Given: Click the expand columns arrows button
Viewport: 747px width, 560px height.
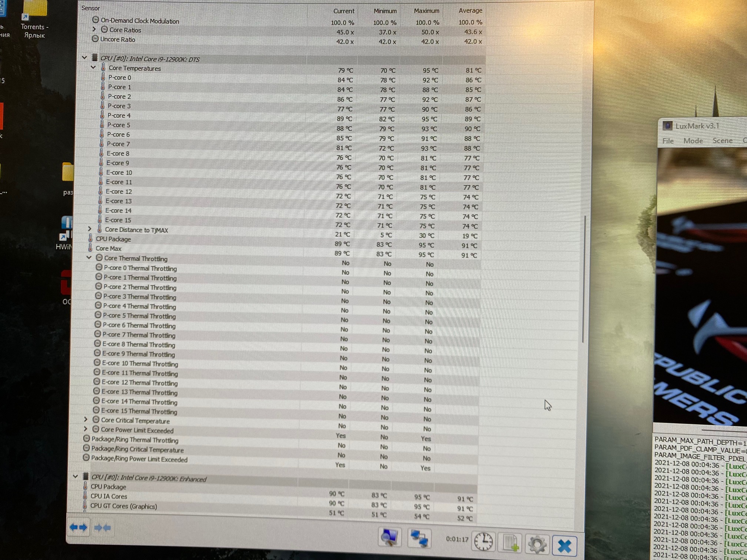Looking at the screenshot, I should pyautogui.click(x=78, y=527).
